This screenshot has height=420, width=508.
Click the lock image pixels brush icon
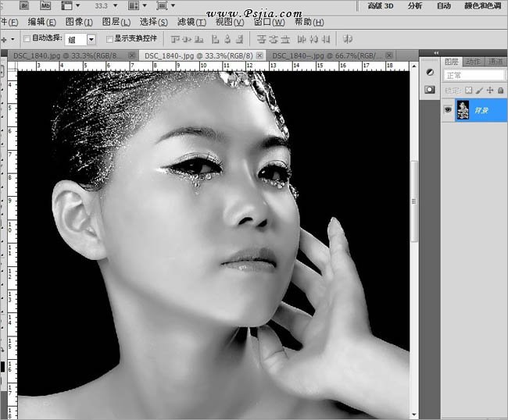479,91
